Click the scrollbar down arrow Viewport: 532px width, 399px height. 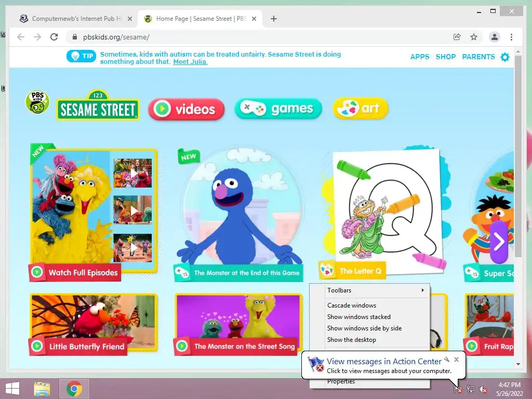[x=518, y=364]
